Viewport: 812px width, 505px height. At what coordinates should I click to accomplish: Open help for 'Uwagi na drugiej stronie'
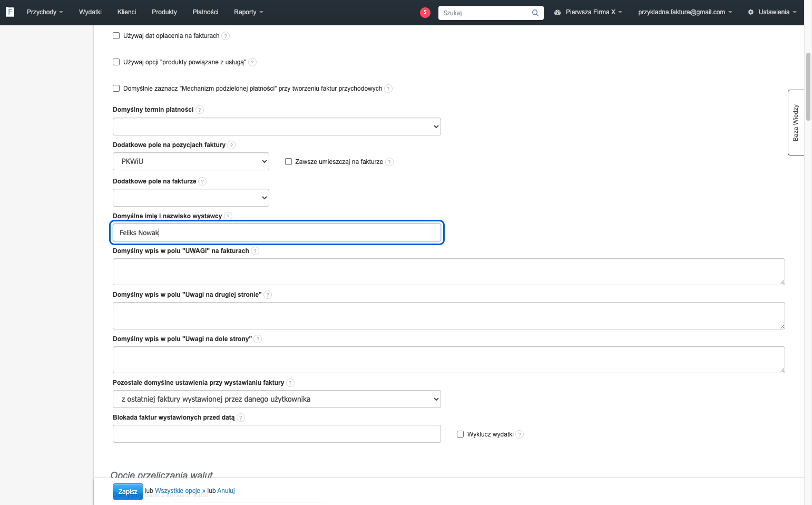click(x=268, y=295)
